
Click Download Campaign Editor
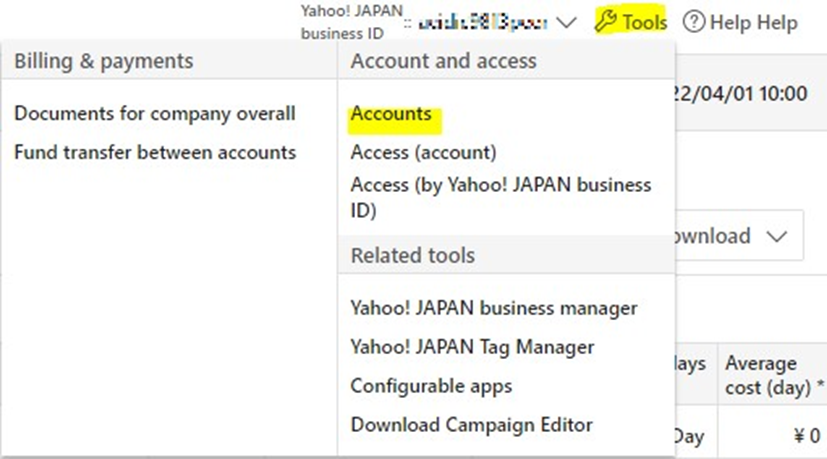(x=471, y=425)
